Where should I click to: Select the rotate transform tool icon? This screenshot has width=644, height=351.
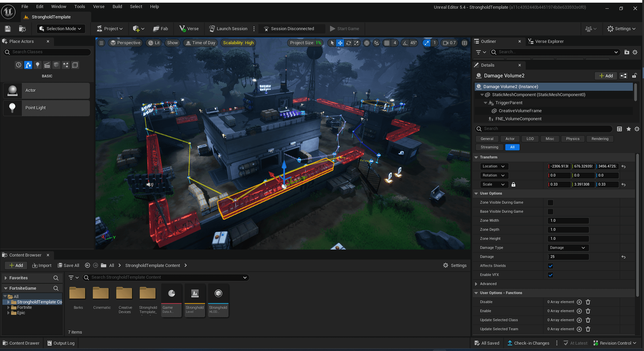pyautogui.click(x=348, y=43)
